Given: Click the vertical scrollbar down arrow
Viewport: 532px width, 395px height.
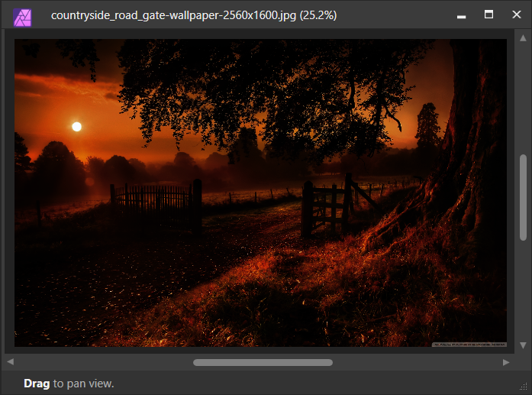Looking at the screenshot, I should pyautogui.click(x=523, y=345).
